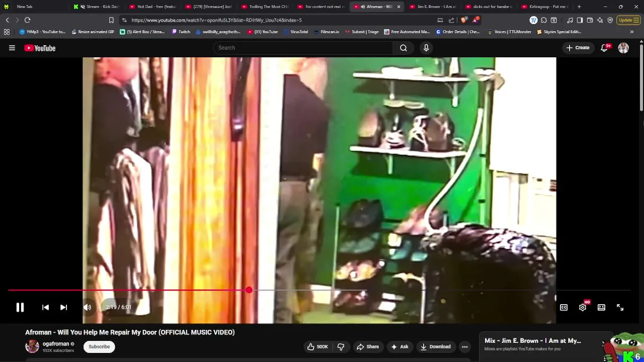
Task: Share the video
Action: (368, 346)
